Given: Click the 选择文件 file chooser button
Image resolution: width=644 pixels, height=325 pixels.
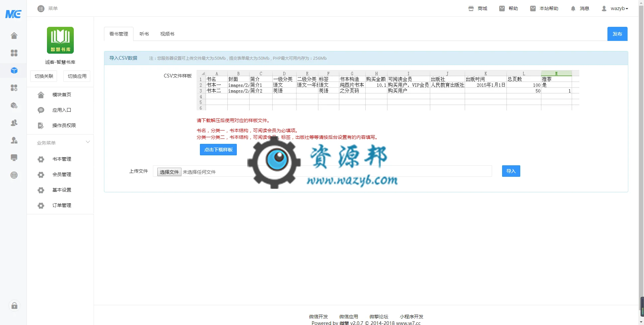Looking at the screenshot, I should 169,172.
